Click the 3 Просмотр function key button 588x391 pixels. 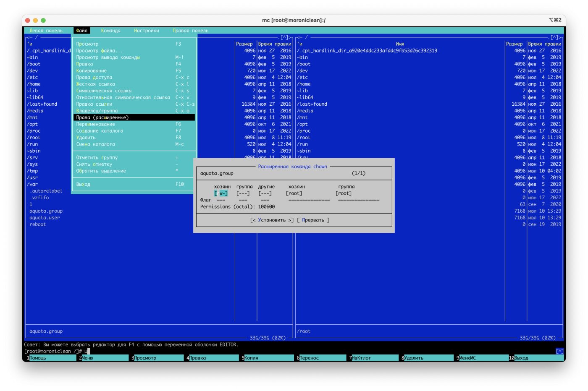tap(157, 358)
